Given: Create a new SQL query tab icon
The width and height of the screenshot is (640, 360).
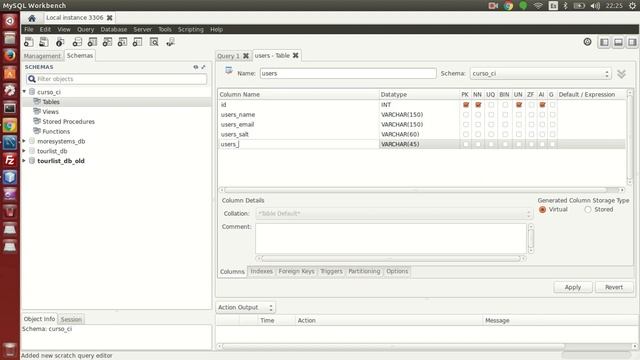Looking at the screenshot, I should 29,42.
